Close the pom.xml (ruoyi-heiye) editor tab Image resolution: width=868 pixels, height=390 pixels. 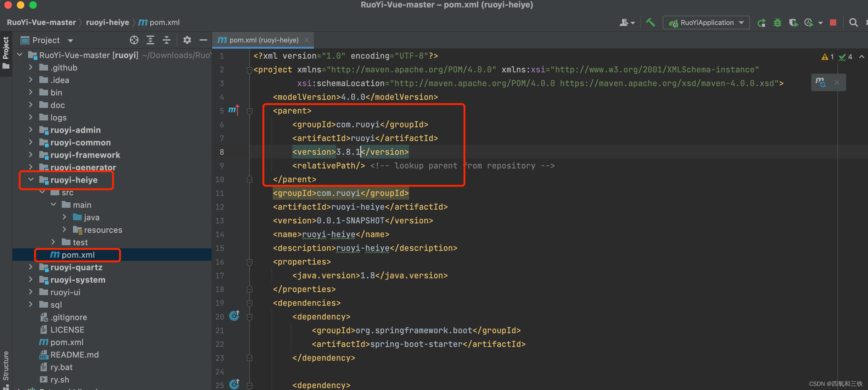click(x=306, y=40)
